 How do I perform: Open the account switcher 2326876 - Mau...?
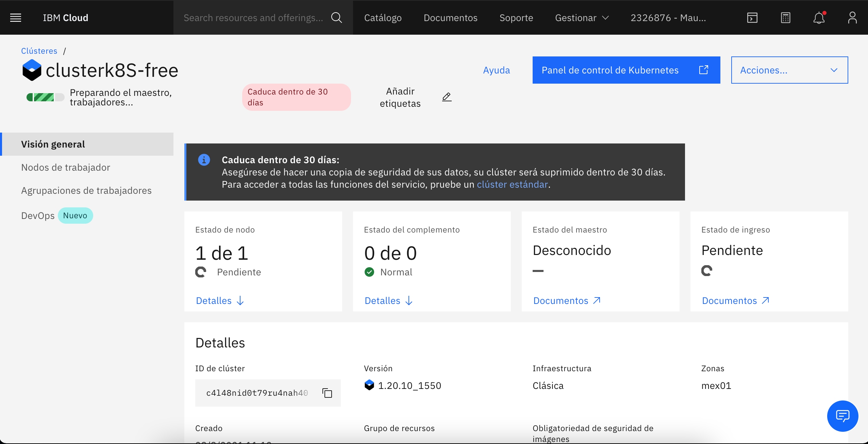[668, 18]
